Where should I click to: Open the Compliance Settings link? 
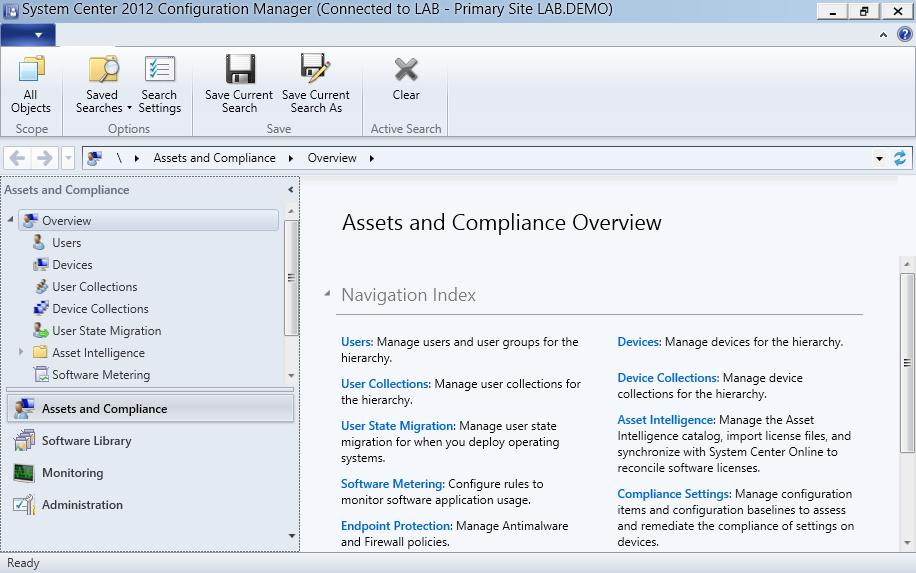click(673, 494)
